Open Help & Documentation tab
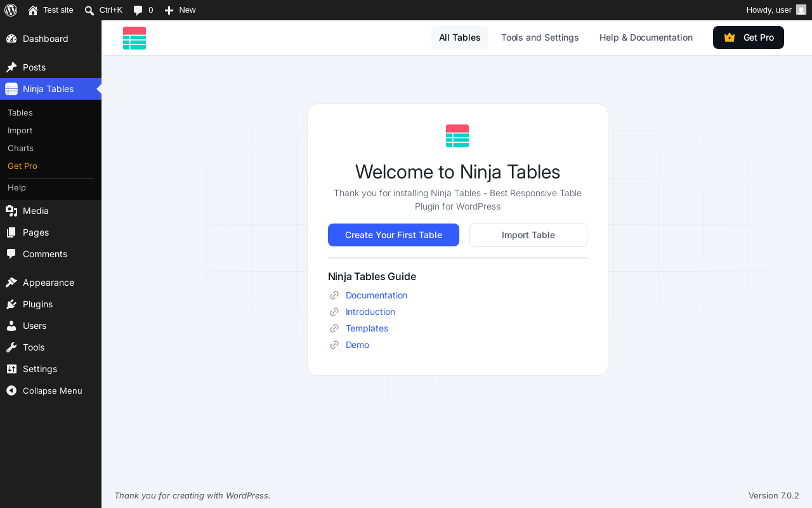The width and height of the screenshot is (812, 508). (646, 37)
